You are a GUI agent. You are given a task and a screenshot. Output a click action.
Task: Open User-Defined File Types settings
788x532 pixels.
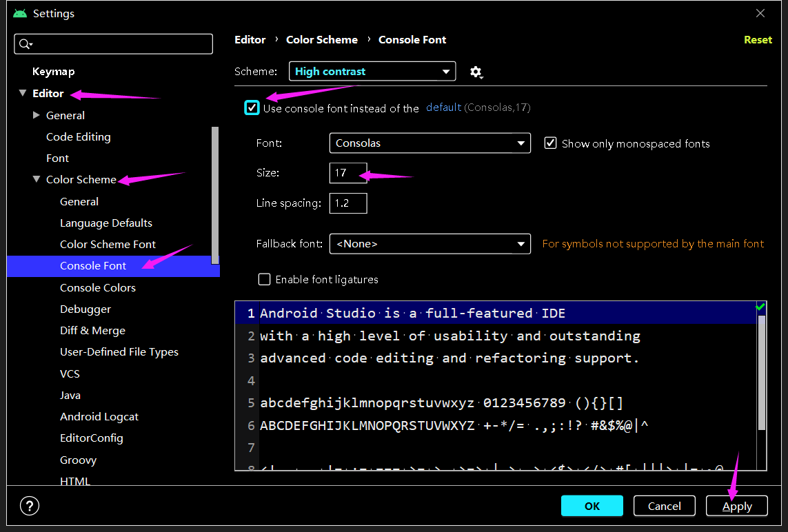pyautogui.click(x=119, y=352)
